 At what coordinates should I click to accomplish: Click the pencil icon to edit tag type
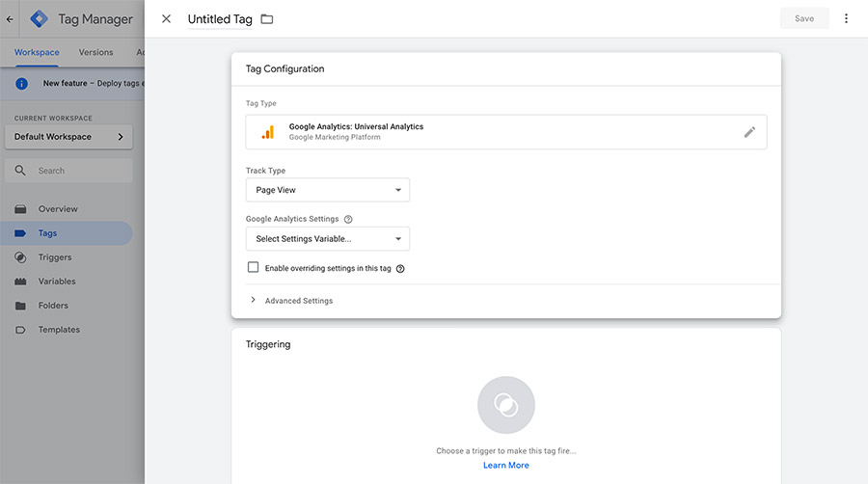tap(749, 132)
